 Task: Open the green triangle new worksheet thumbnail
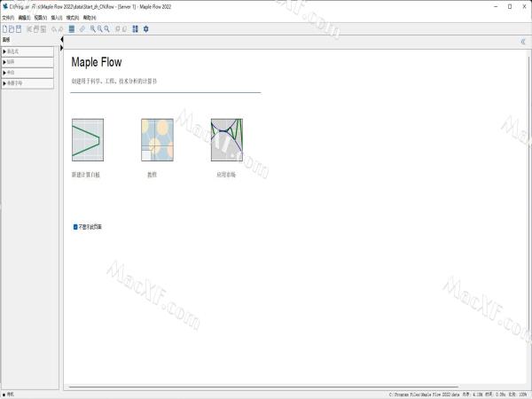click(88, 140)
